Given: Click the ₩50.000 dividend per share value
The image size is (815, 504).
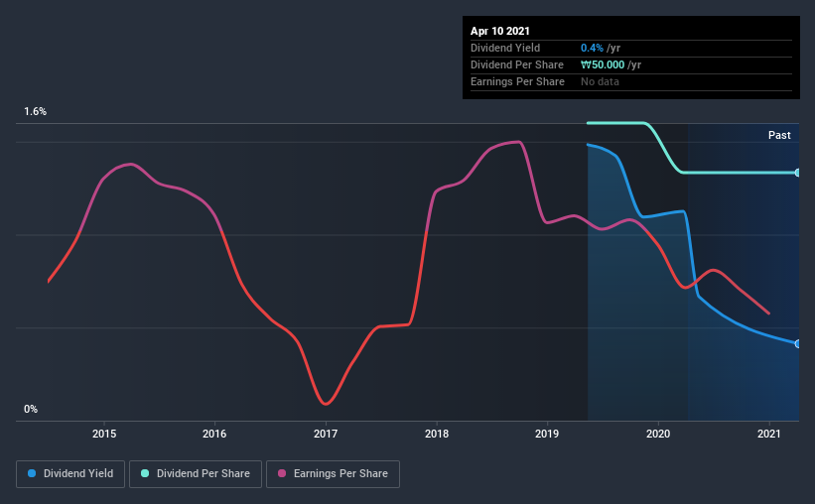Looking at the screenshot, I should [603, 64].
